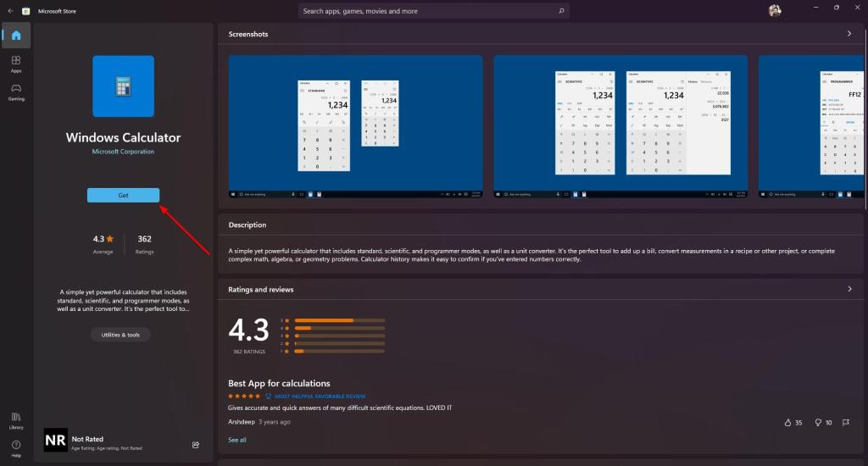Click the 4 star rating bar
Image resolution: width=868 pixels, height=466 pixels.
pos(339,328)
